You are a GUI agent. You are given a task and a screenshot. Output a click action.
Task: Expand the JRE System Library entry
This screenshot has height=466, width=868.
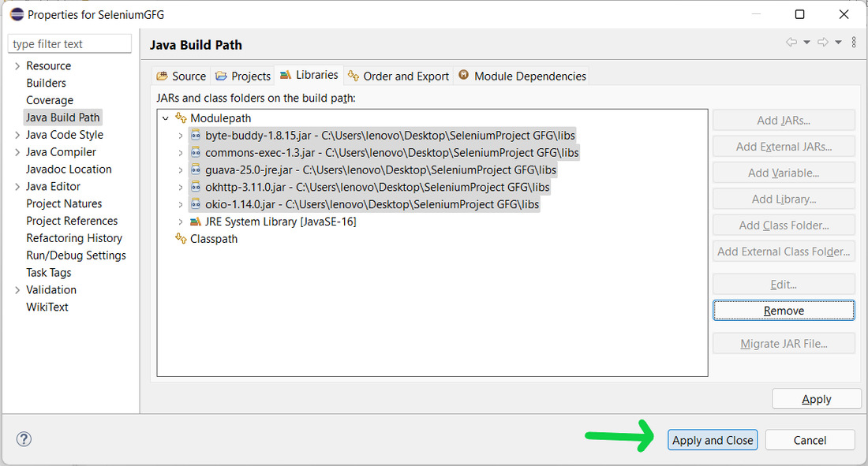point(181,222)
